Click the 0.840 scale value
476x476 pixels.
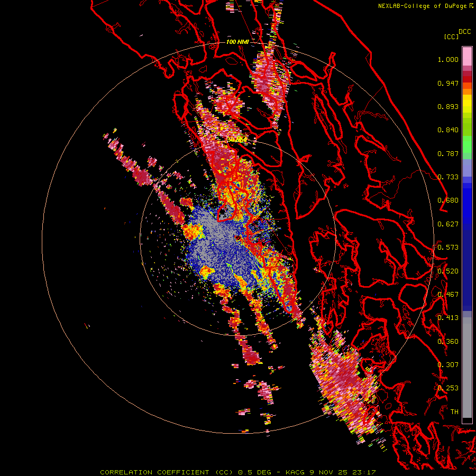tap(448, 130)
